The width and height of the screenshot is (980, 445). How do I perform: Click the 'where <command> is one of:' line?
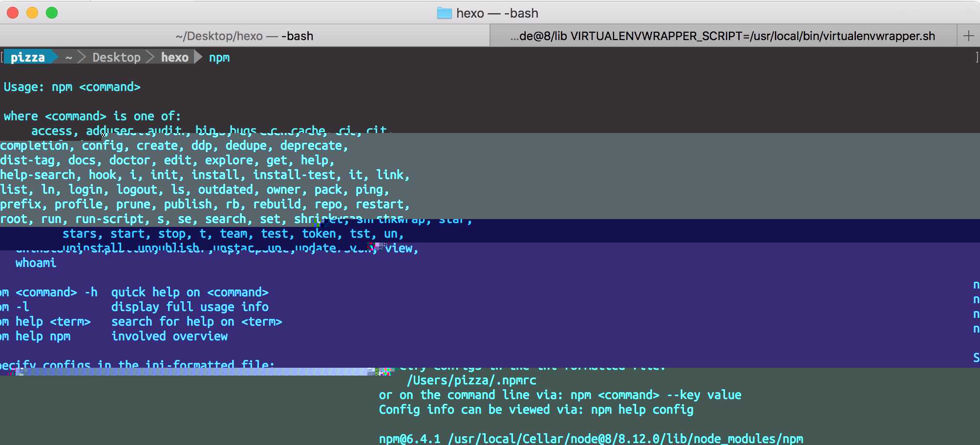click(92, 116)
